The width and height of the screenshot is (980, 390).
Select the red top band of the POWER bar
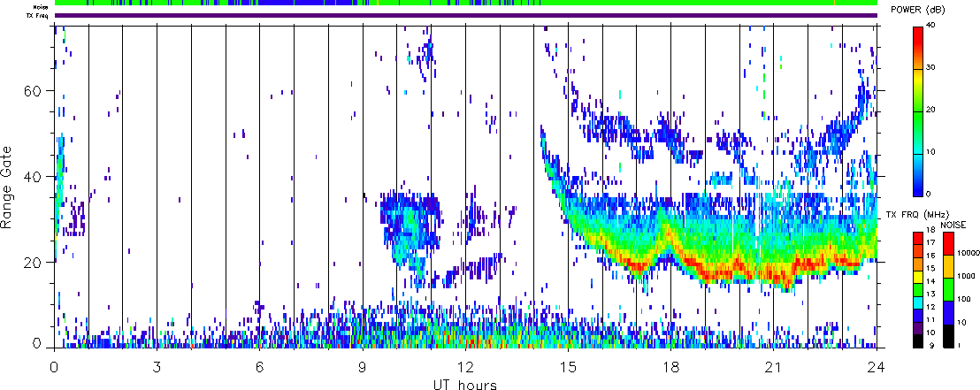click(x=919, y=37)
